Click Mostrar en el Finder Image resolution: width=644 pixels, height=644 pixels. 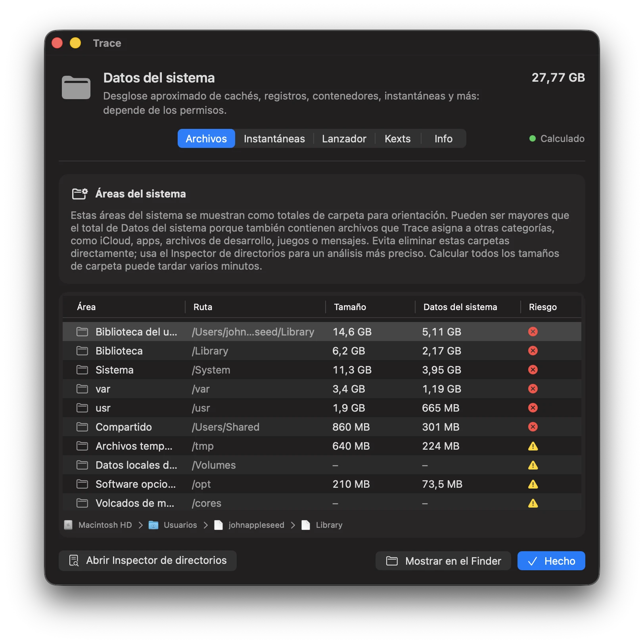click(x=443, y=561)
